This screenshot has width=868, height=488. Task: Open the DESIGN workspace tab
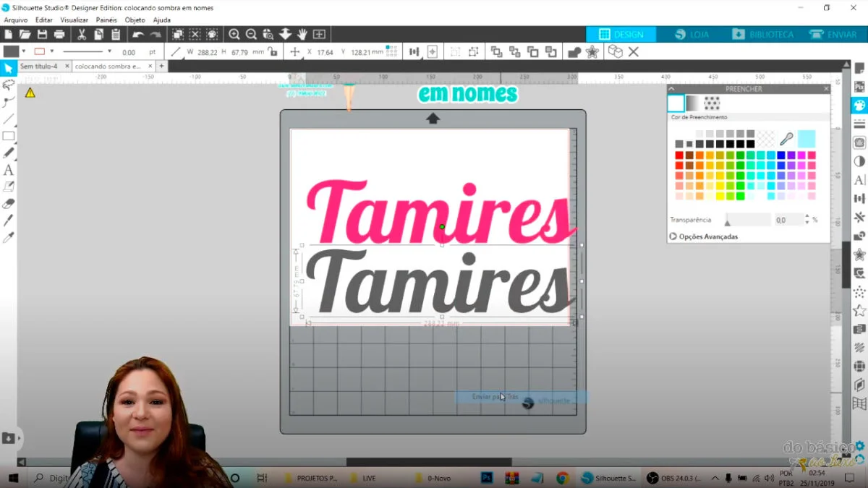[x=621, y=34]
